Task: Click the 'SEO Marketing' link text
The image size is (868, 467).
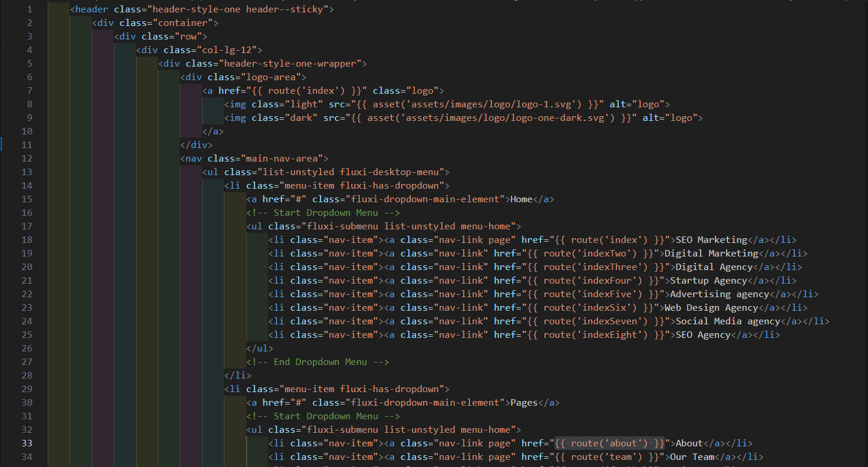Action: point(711,240)
